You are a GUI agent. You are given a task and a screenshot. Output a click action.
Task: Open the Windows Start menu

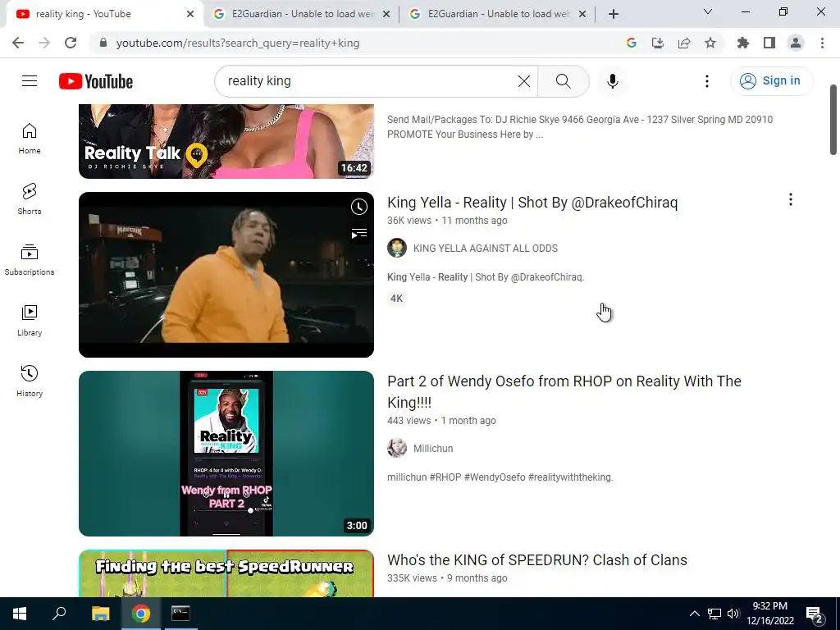tap(20, 614)
